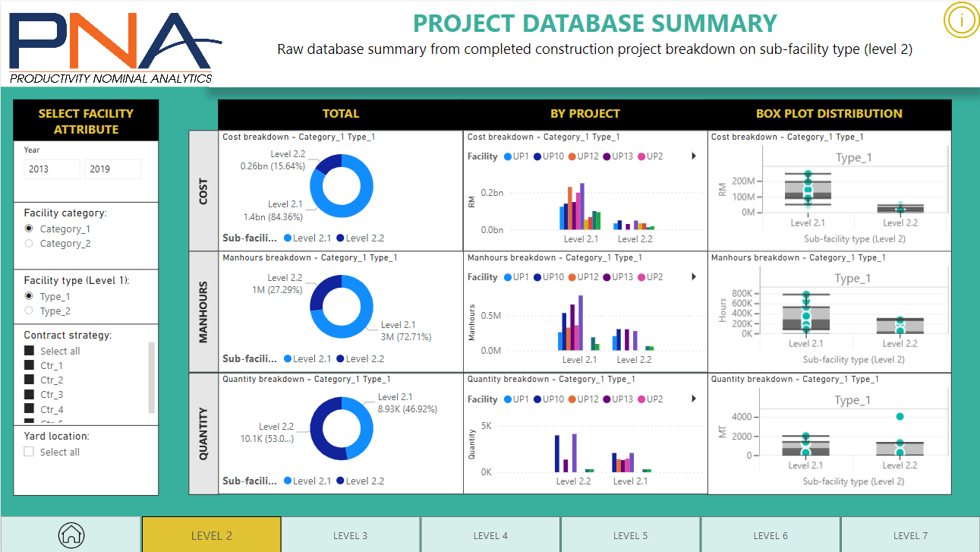Click Level 2.1 legend dot in quantity donut
980x552 pixels.
(288, 481)
